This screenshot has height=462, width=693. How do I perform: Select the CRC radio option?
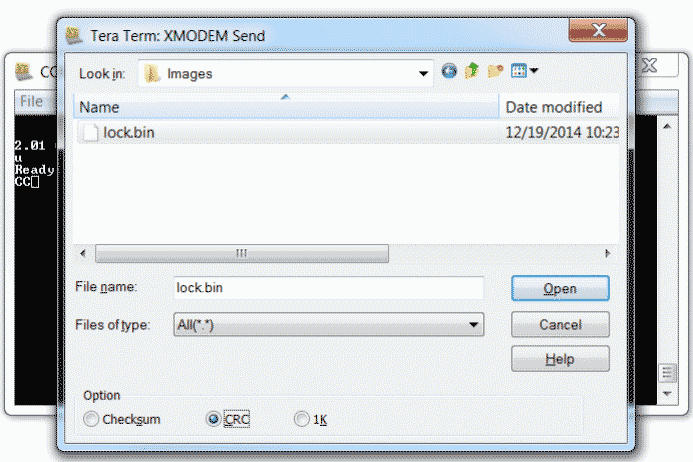point(213,419)
